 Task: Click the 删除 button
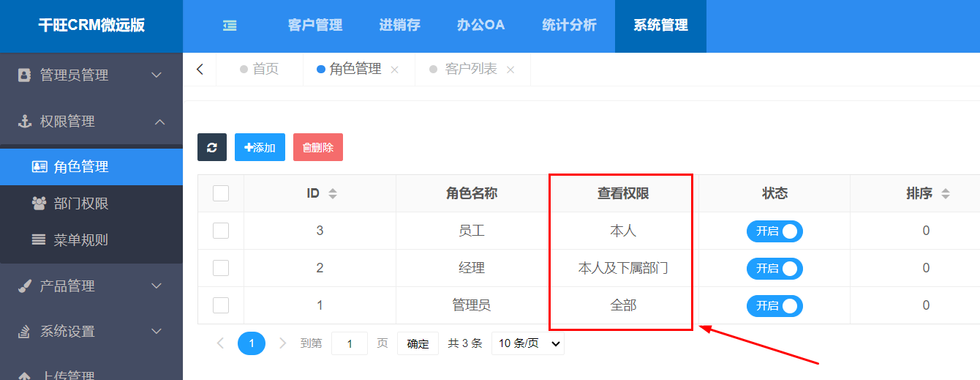pyautogui.click(x=318, y=147)
